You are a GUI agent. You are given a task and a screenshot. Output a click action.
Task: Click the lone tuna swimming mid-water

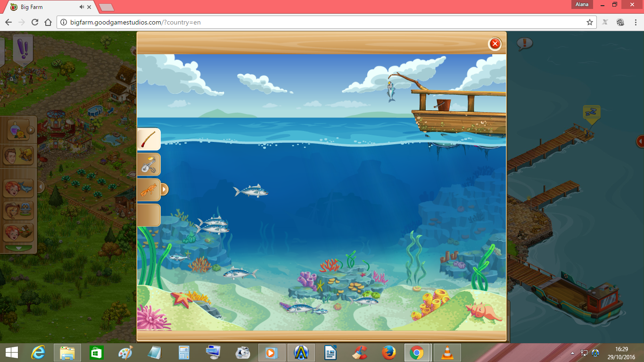[251, 191]
